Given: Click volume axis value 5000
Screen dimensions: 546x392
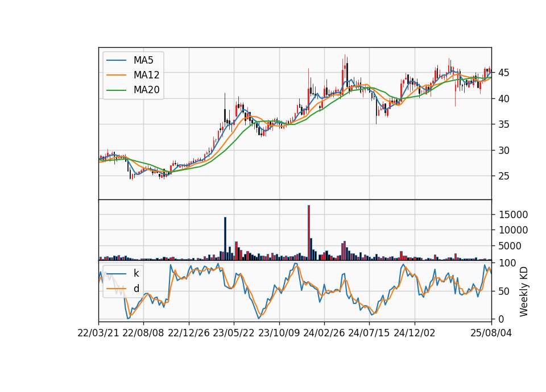Looking at the screenshot, I should (x=510, y=246).
